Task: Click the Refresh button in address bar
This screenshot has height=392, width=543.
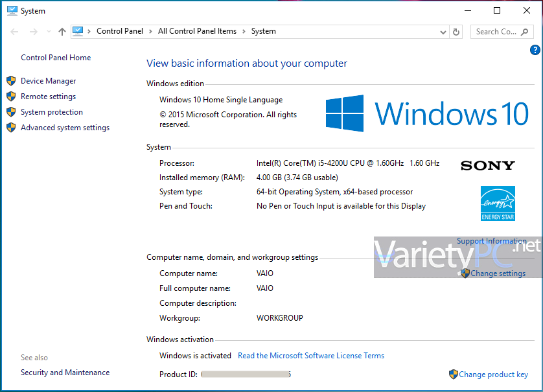Action: coord(456,32)
